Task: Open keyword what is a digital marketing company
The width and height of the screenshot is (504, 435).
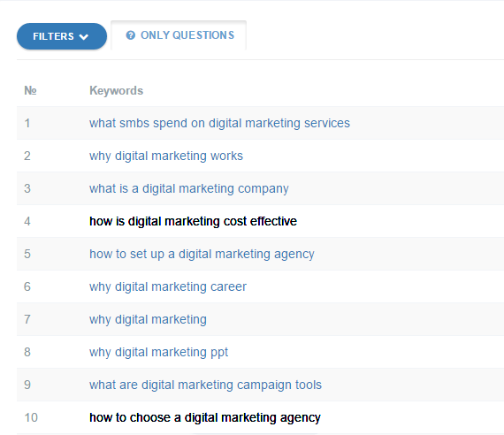Action: (189, 188)
